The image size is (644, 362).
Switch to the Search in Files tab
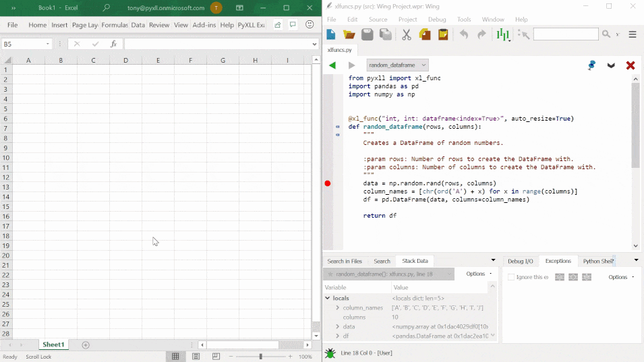coord(345,261)
